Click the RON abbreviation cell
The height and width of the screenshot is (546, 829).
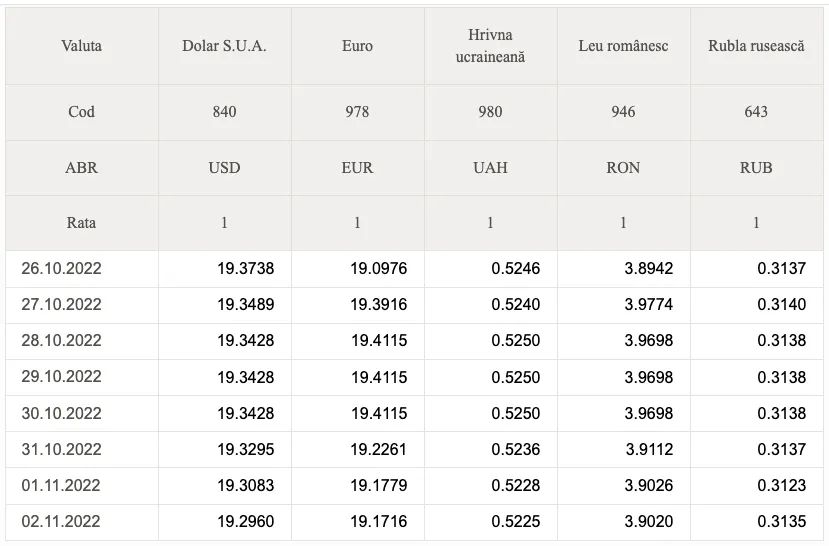pyautogui.click(x=623, y=168)
